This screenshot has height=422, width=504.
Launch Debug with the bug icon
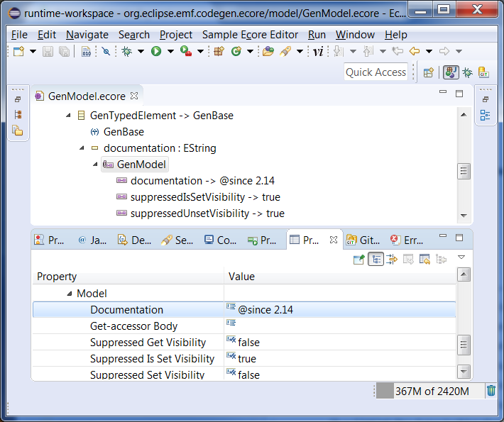(126, 51)
